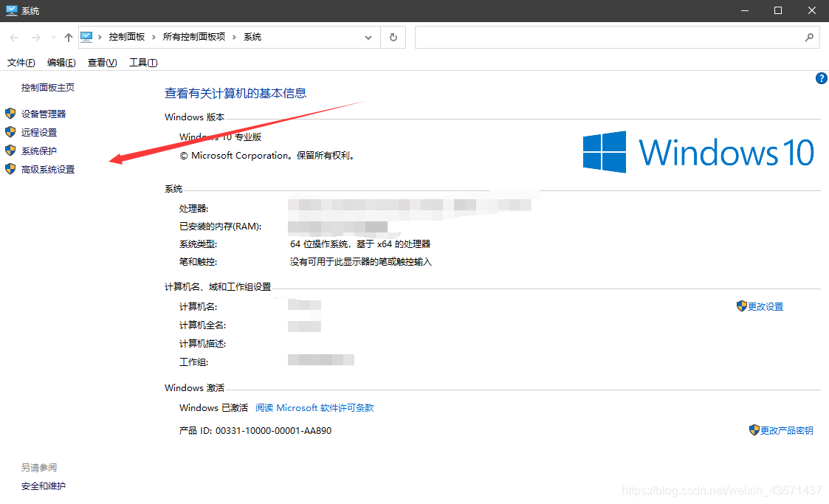Refresh the System page

(x=393, y=38)
